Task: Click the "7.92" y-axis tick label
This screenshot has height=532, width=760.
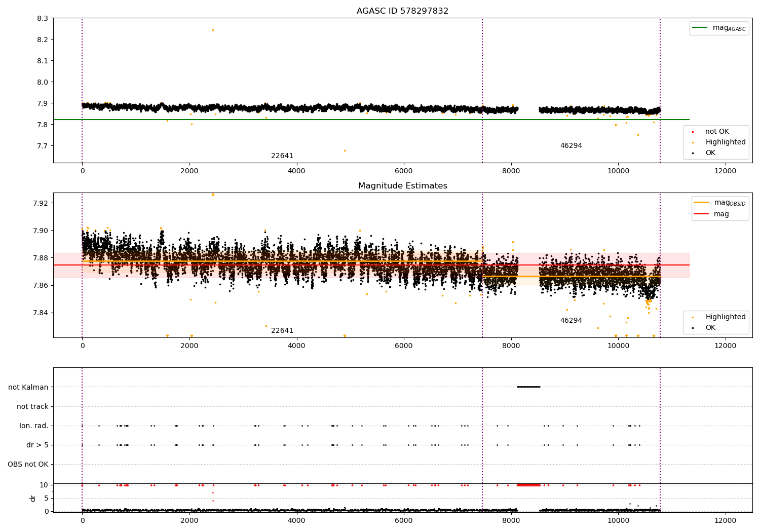Action: point(41,203)
